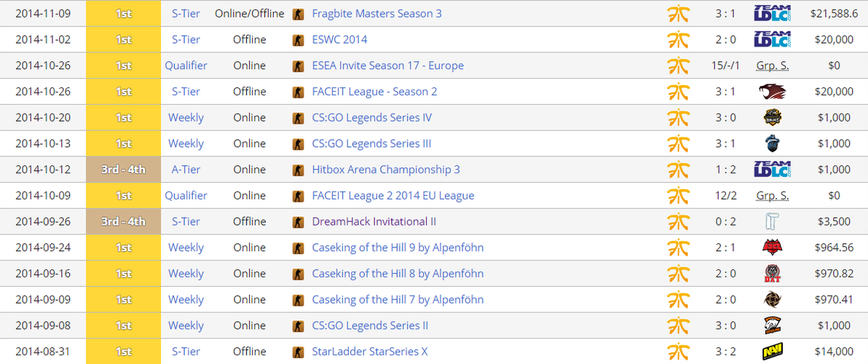This screenshot has height=364, width=868.
Task: Click the bronze 3rd - 4th cell for DreamHack
Action: click(123, 221)
